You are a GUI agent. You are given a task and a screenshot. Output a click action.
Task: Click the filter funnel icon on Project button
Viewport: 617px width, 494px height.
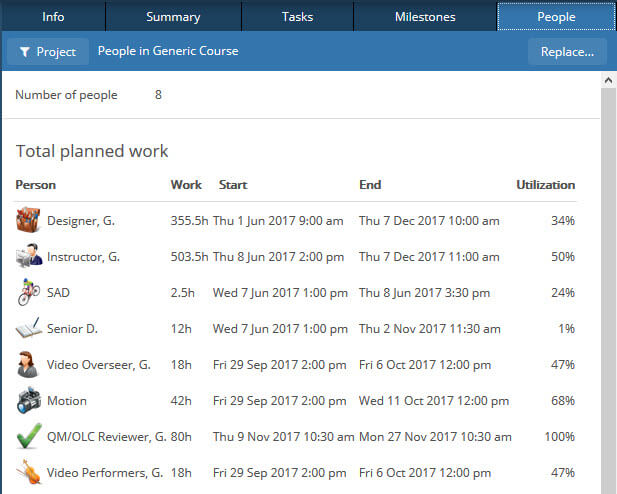pos(24,52)
